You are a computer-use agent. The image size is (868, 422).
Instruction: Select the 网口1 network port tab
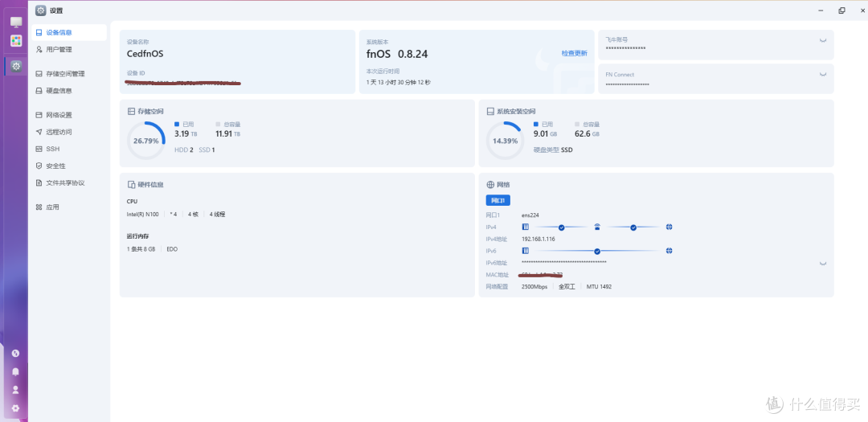click(497, 200)
